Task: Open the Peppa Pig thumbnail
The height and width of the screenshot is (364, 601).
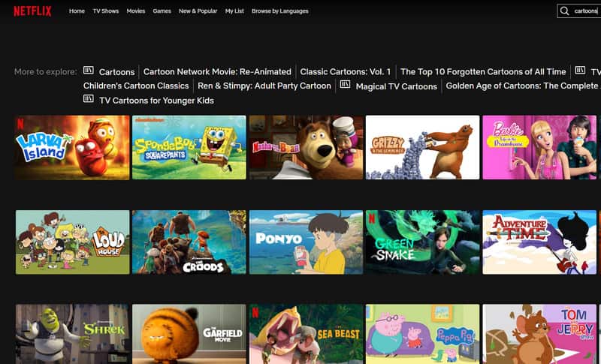Action: 422,333
